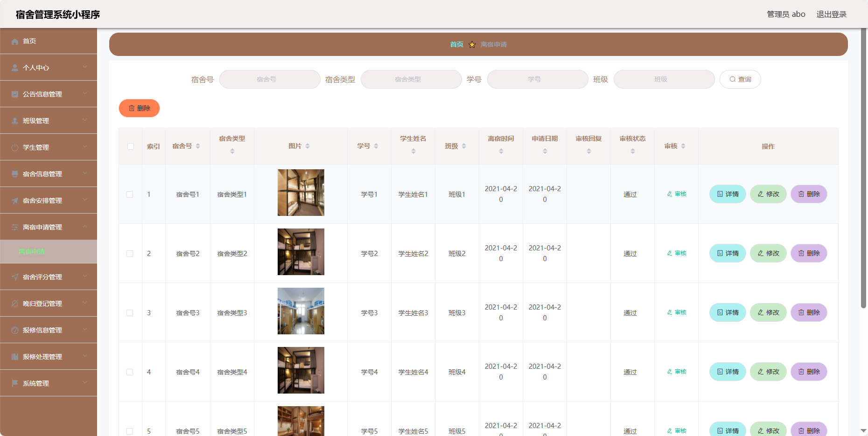Expand the 学生管理 menu chevron

[85, 147]
